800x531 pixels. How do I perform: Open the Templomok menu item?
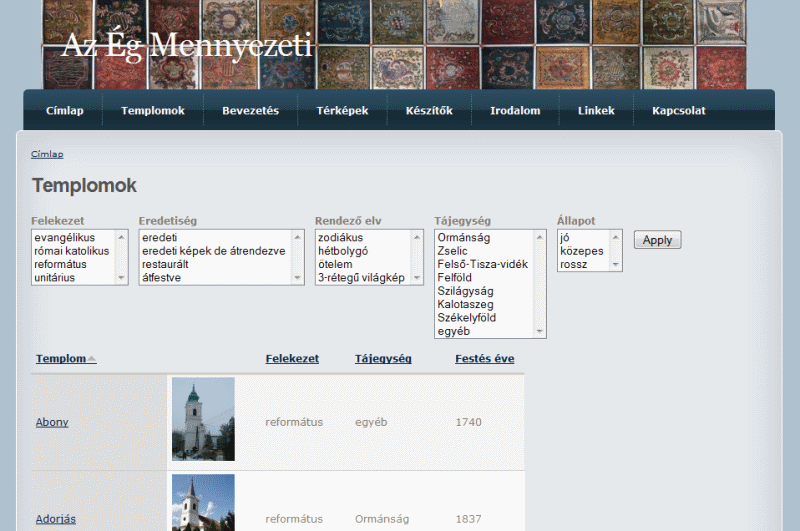pyautogui.click(x=153, y=111)
